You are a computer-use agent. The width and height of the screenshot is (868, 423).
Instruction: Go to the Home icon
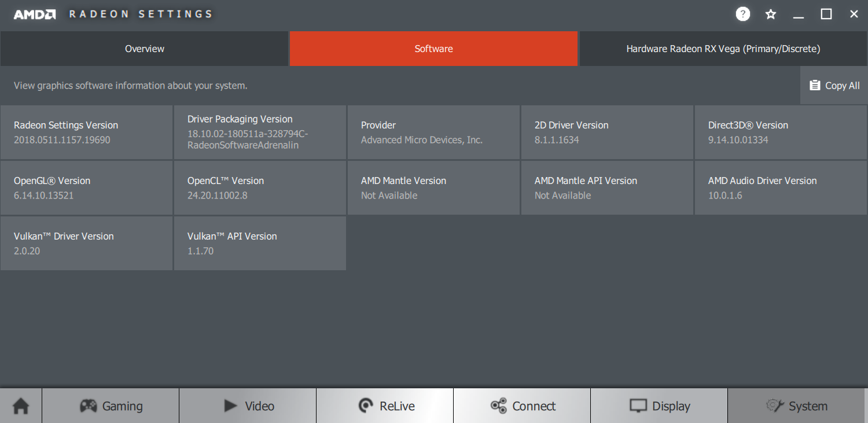pos(21,406)
